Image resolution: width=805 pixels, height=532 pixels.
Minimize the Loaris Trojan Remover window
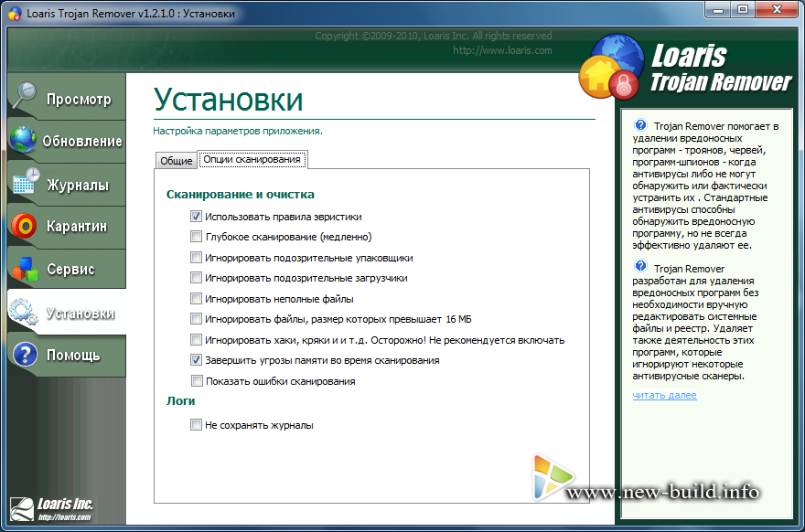718,10
